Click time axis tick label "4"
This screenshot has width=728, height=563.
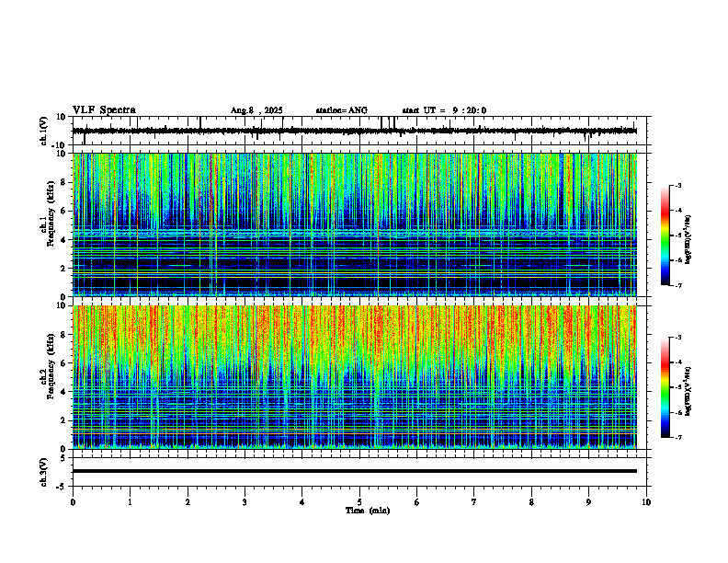(302, 502)
